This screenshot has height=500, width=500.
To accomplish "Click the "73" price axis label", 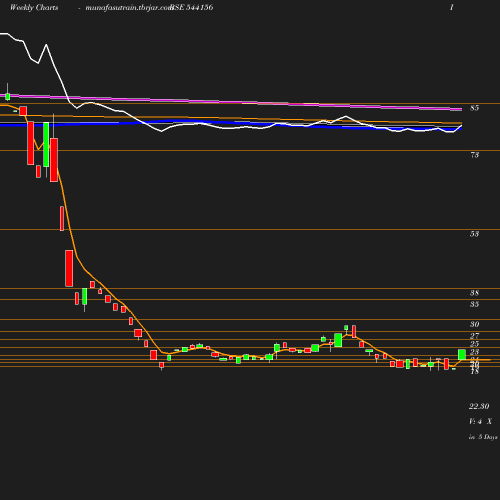I will point(474,155).
